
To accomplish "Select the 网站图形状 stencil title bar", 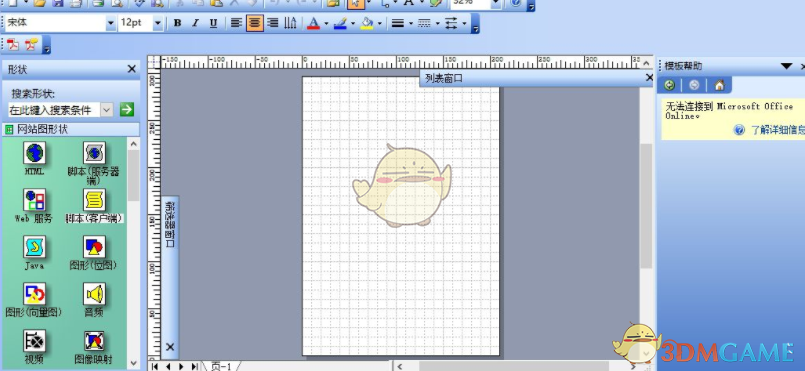I will tap(71, 129).
